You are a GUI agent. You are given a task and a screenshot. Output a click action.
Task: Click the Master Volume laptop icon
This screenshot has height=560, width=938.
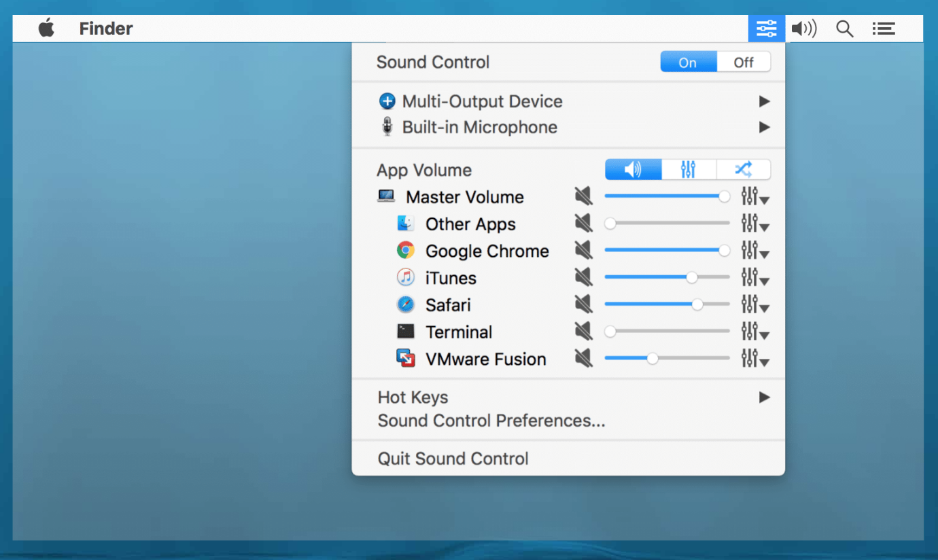point(386,196)
